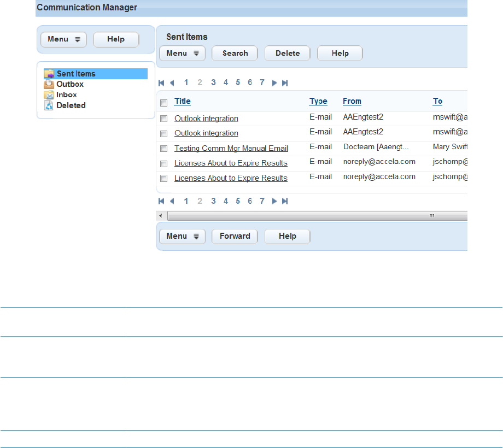Go to page 7 in top pager
This screenshot has width=503, height=448.
(x=262, y=82)
